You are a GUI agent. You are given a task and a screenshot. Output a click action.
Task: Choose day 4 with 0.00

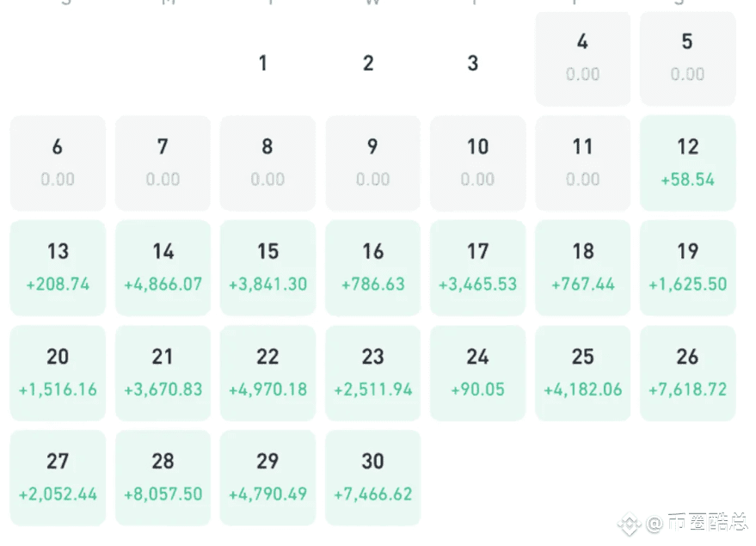583,58
